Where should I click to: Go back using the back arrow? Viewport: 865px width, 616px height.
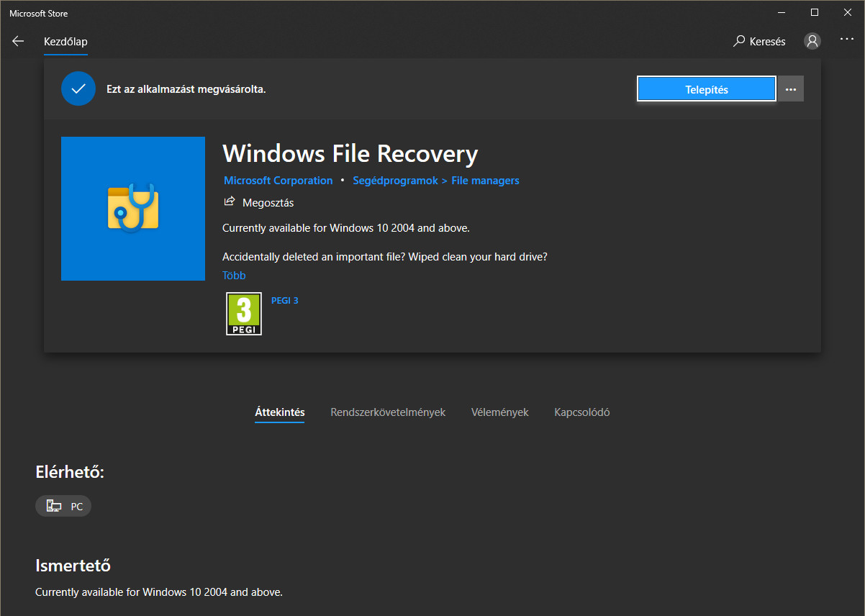(18, 41)
